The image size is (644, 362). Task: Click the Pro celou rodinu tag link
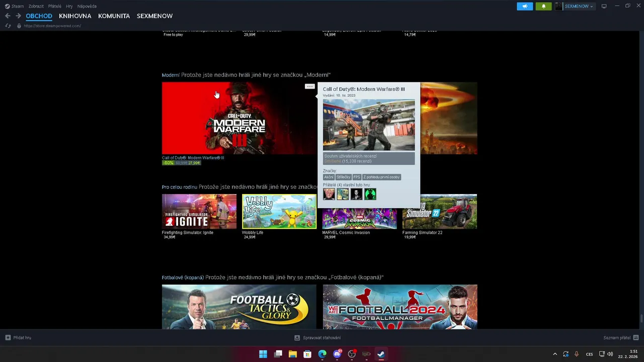pyautogui.click(x=180, y=187)
